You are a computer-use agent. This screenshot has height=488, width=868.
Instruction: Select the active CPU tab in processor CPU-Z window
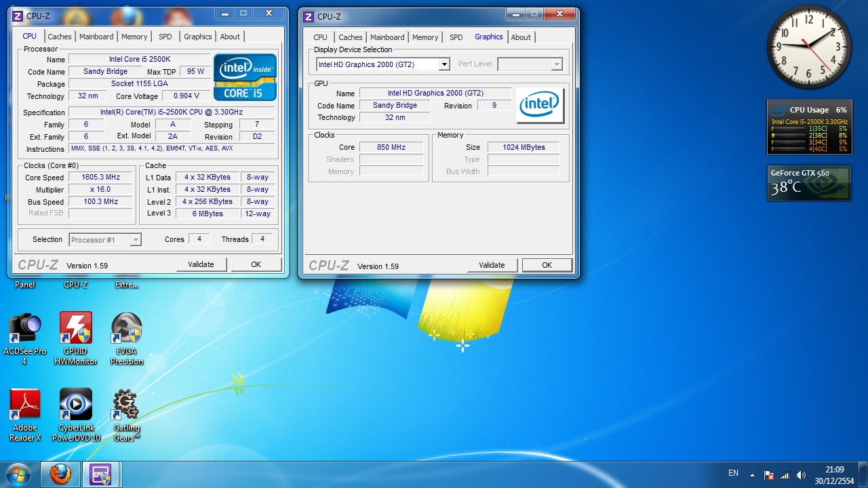[29, 36]
